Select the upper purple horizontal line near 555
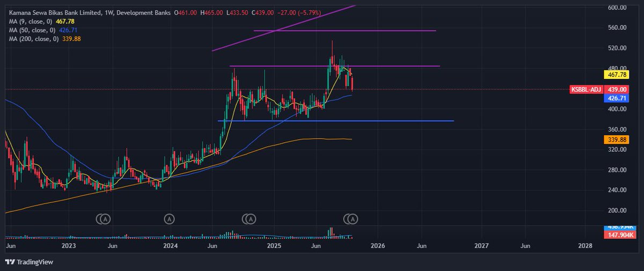 (345, 31)
